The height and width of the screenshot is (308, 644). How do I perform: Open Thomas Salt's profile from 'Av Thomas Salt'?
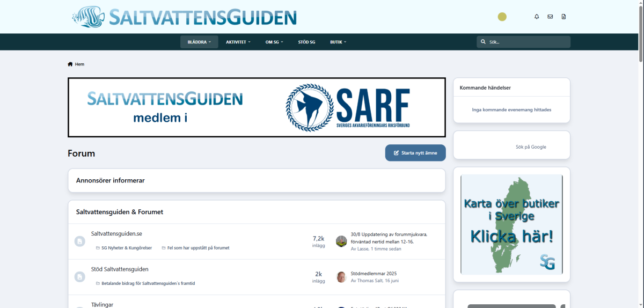tap(369, 281)
